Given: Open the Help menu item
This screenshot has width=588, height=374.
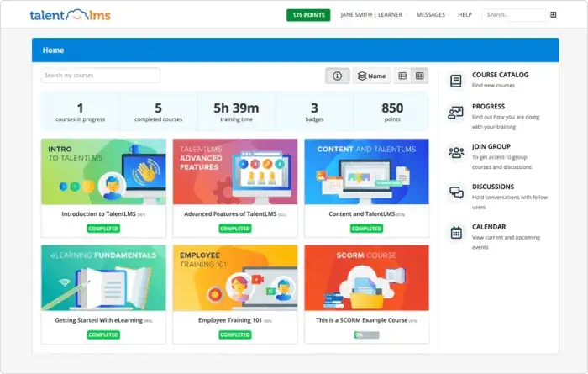Looking at the screenshot, I should click(465, 14).
